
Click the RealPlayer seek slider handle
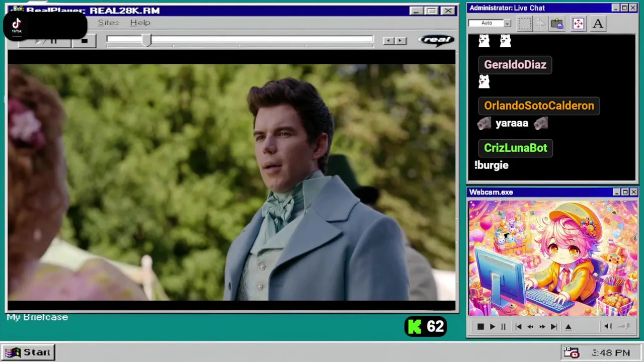click(146, 40)
